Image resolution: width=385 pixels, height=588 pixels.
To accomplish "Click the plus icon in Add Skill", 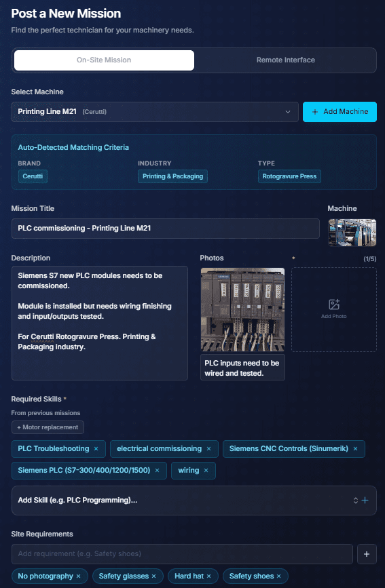I will [x=365, y=501].
